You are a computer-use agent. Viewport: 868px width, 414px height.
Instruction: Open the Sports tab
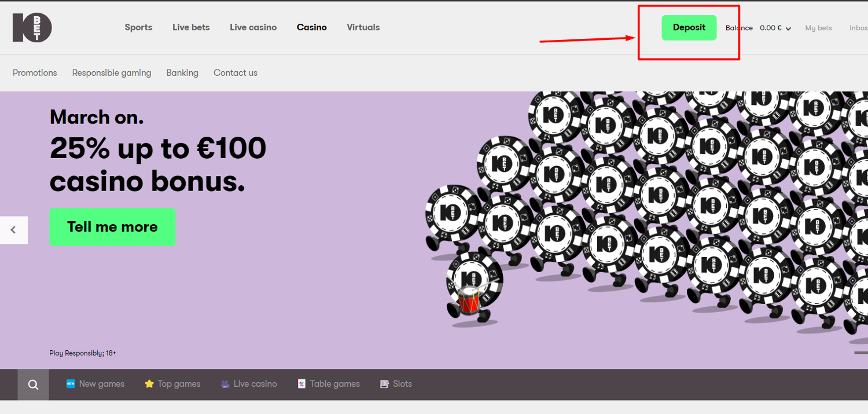(138, 27)
